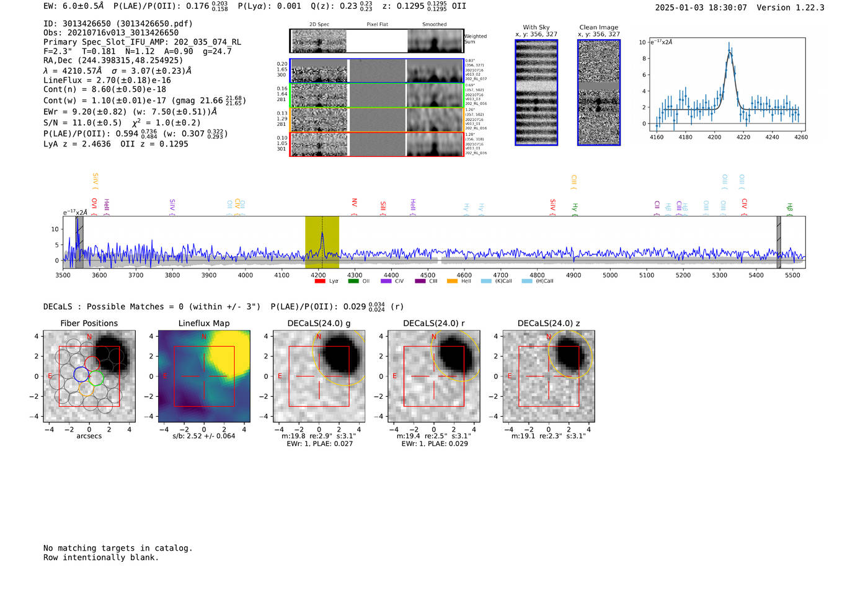Click the ID: 3013426650 text line
Screen dimensions: 868x591
click(118, 24)
